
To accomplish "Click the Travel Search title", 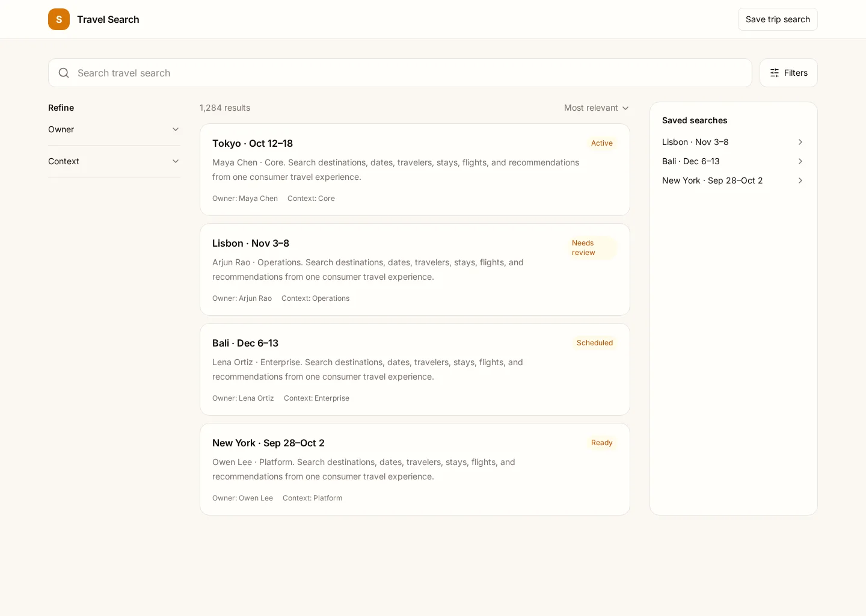I will click(x=108, y=19).
